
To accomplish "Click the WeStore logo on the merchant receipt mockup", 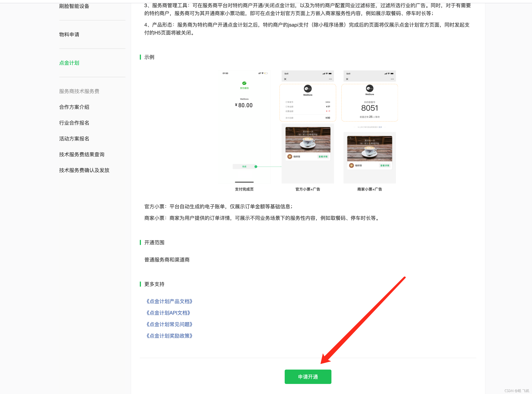I will [x=370, y=89].
